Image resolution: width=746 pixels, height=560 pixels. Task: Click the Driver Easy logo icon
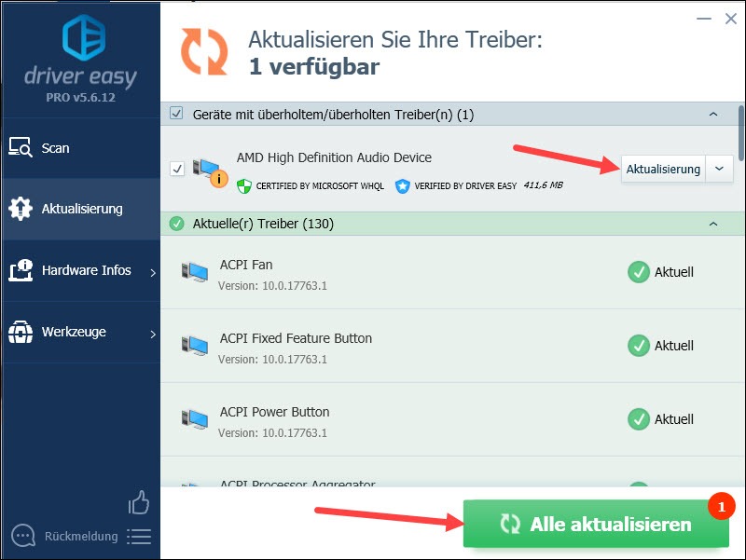pyautogui.click(x=84, y=37)
